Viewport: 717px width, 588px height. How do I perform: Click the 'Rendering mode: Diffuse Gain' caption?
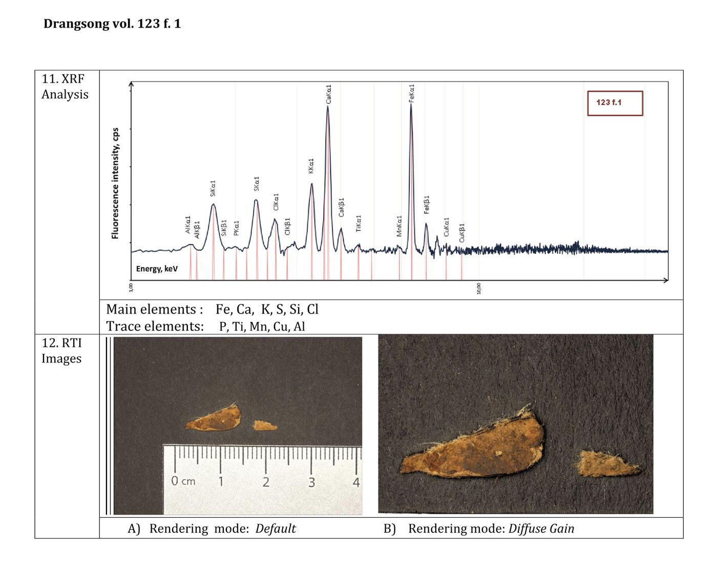491,529
